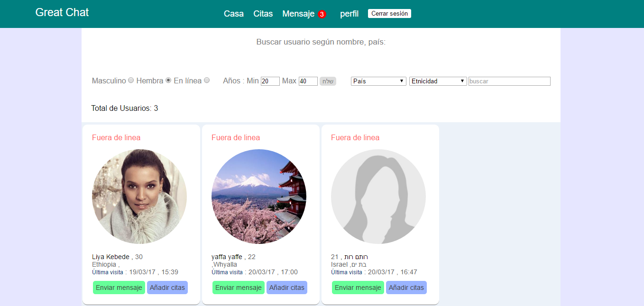The width and height of the screenshot is (644, 306).
Task: Submit the age filter with the Hebrew button
Action: coord(328,81)
